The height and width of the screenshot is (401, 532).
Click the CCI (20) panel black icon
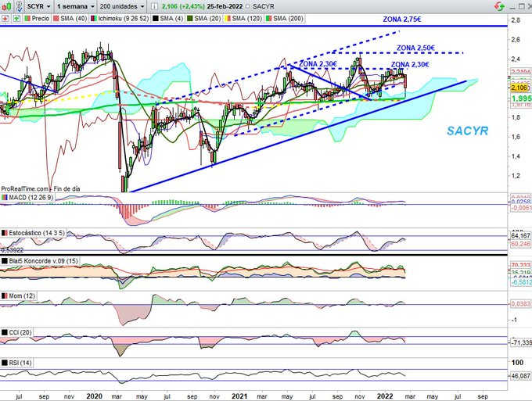point(5,332)
